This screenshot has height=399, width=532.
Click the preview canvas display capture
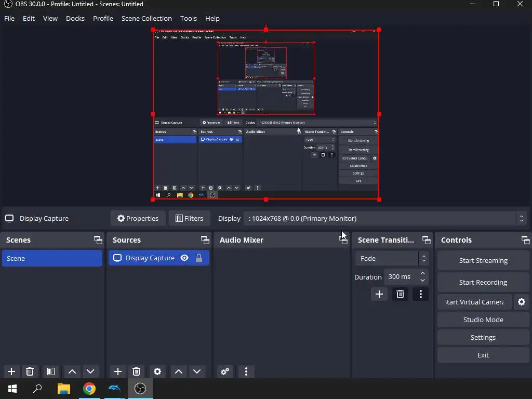point(265,114)
